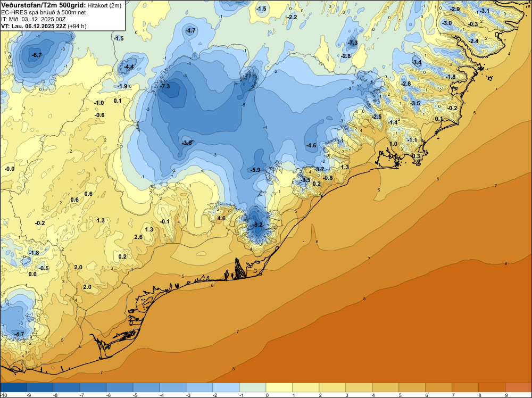Click the 'VT: Lau. 06.12.2025 22Z' valid time

34,26
